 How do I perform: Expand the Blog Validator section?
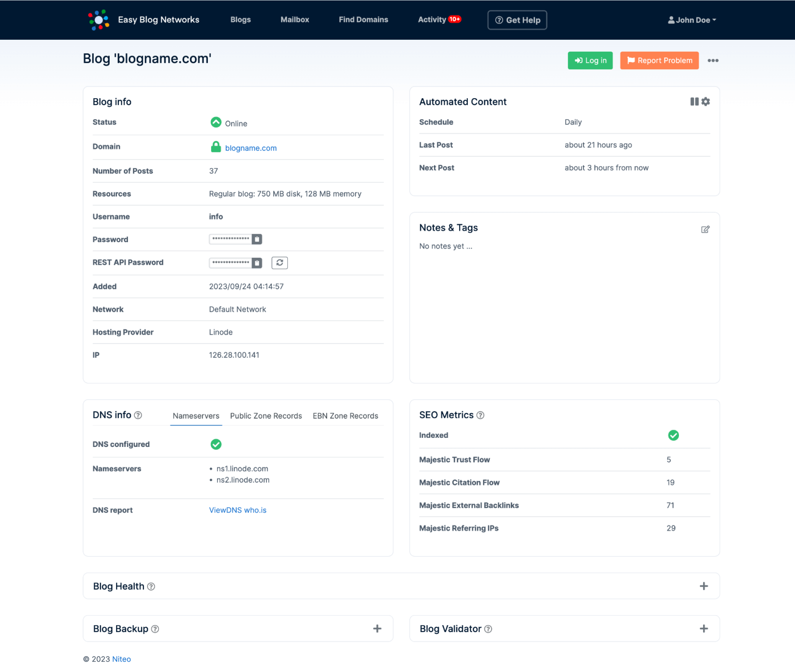[704, 629]
